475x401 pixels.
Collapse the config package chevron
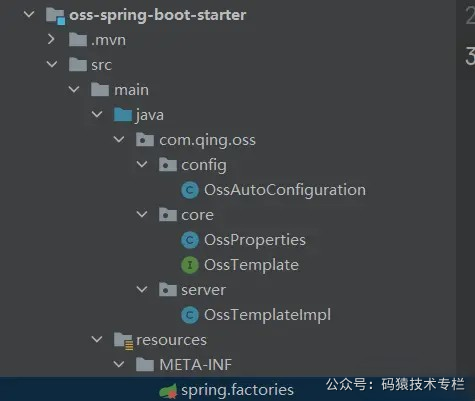[142, 164]
